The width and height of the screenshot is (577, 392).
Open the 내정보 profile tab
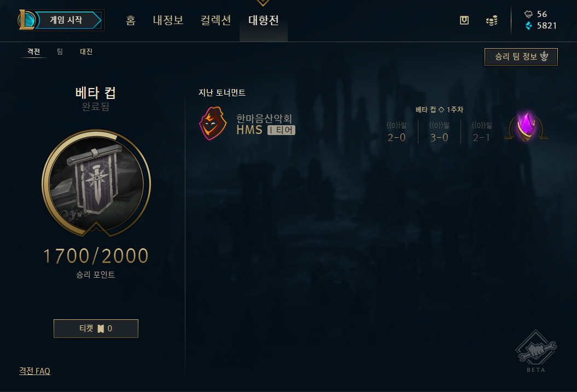(168, 20)
